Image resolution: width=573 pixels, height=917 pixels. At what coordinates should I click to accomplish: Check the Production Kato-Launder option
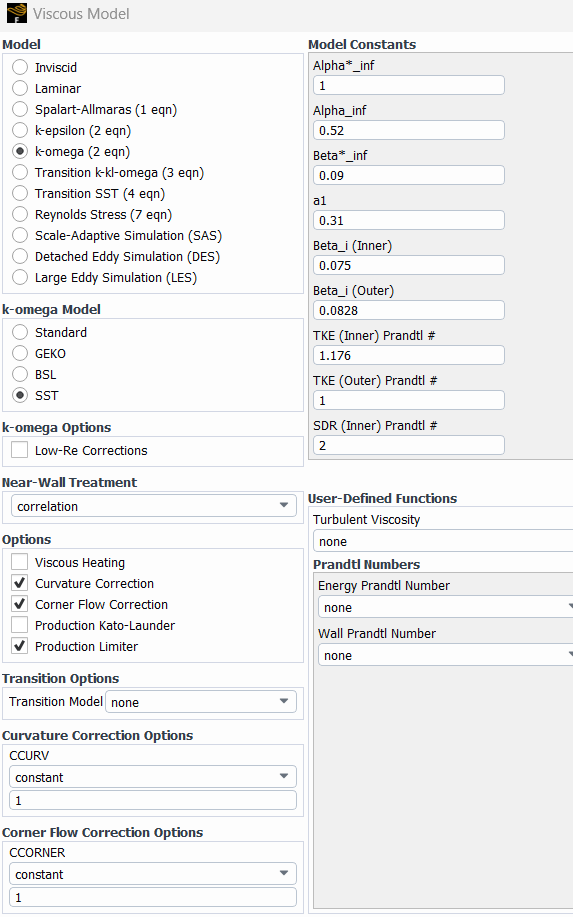pyautogui.click(x=20, y=625)
